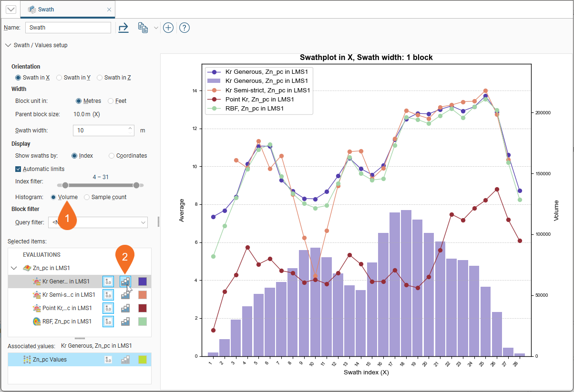Toggle value line icon for Kr Semi-strict row
The image size is (574, 392).
(x=108, y=295)
